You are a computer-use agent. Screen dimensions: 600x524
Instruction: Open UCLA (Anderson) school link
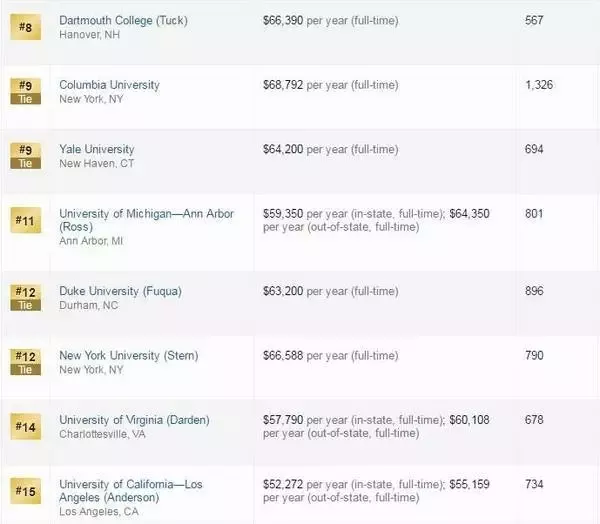coord(131,491)
